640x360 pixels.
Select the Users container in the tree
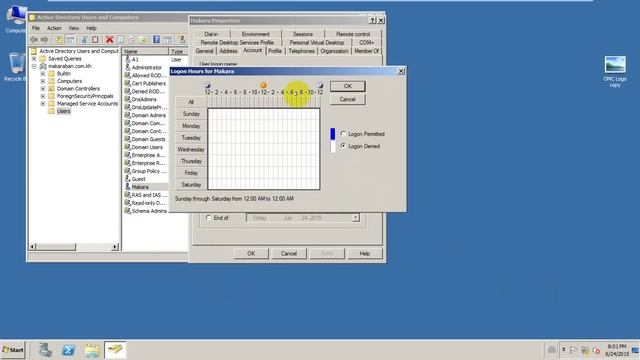pyautogui.click(x=63, y=111)
